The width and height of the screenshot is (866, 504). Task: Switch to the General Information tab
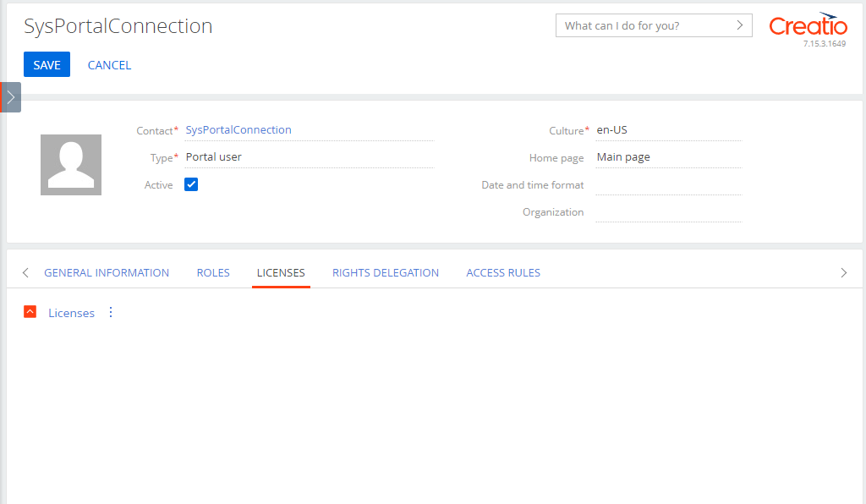coord(107,272)
